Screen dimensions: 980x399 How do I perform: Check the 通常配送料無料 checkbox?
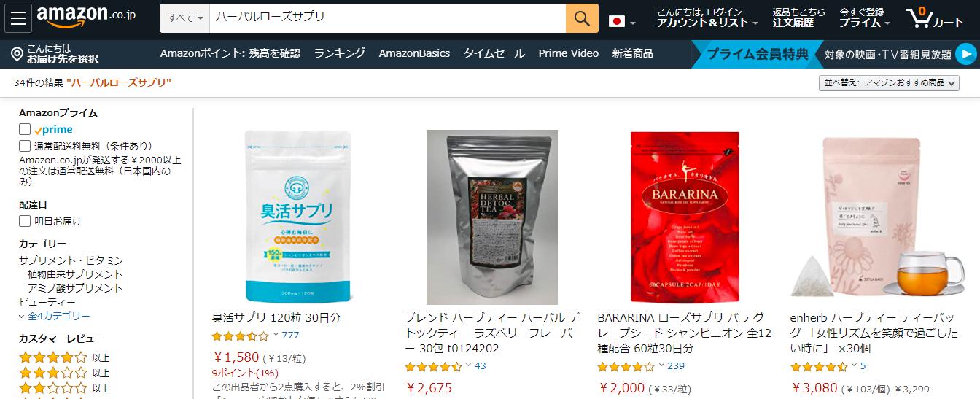[x=25, y=145]
